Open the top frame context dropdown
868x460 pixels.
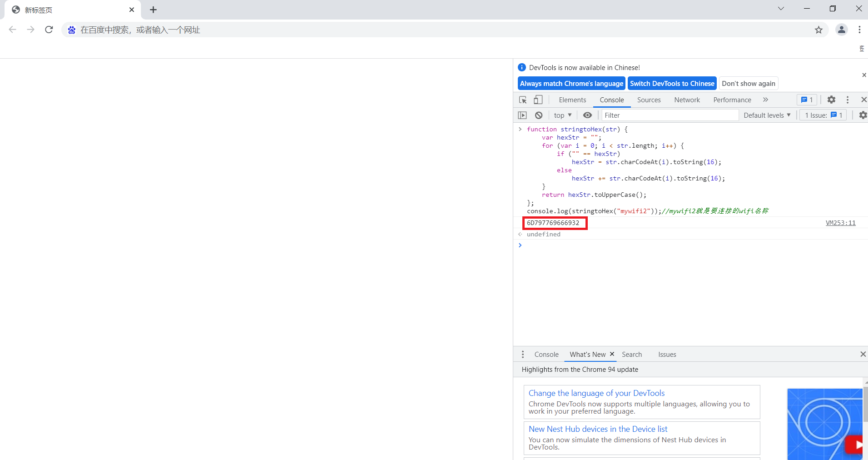tap(562, 115)
